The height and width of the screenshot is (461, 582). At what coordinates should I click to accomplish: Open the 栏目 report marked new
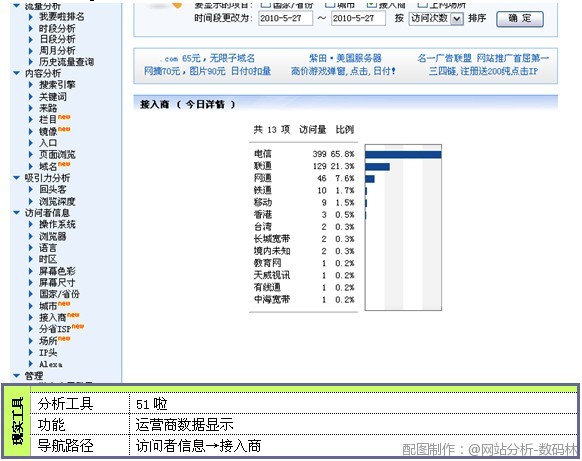click(48, 120)
